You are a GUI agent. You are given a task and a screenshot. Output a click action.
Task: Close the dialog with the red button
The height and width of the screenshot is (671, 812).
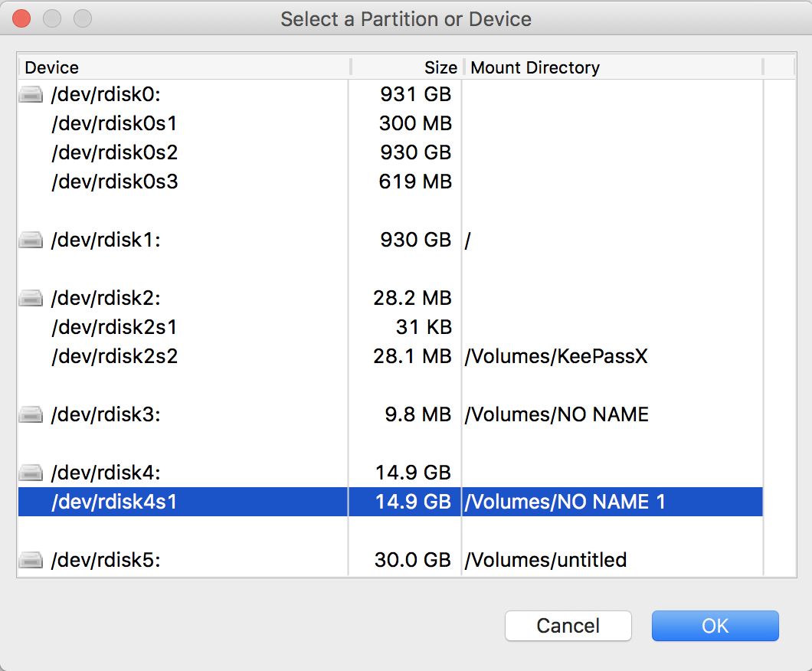[21, 18]
